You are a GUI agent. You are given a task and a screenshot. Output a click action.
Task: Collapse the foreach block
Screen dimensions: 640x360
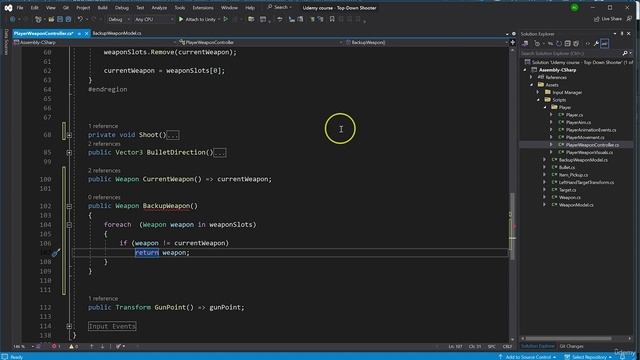(69, 225)
